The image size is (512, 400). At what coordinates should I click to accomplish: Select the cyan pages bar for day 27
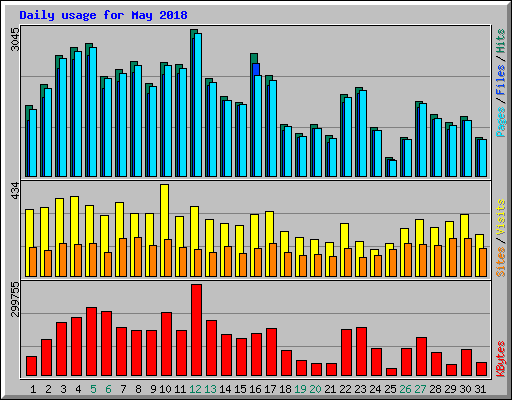[x=423, y=140]
